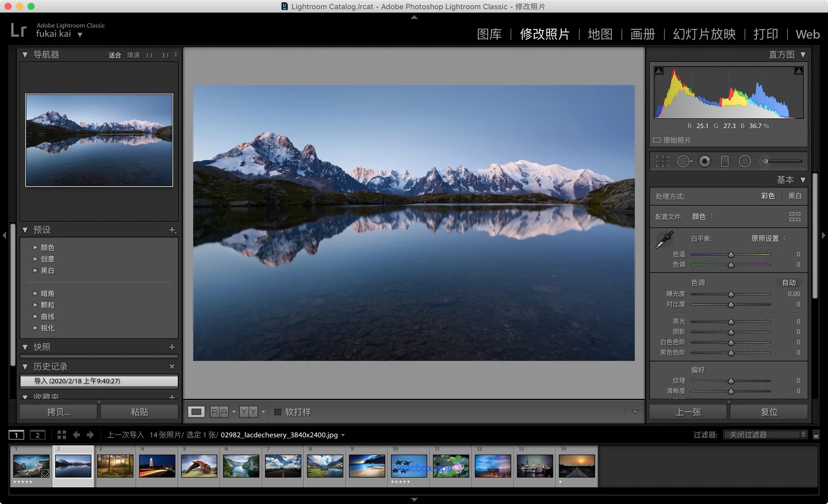Screen dimensions: 828x504
Task: Select the Radial Filter tool
Action: (x=745, y=161)
